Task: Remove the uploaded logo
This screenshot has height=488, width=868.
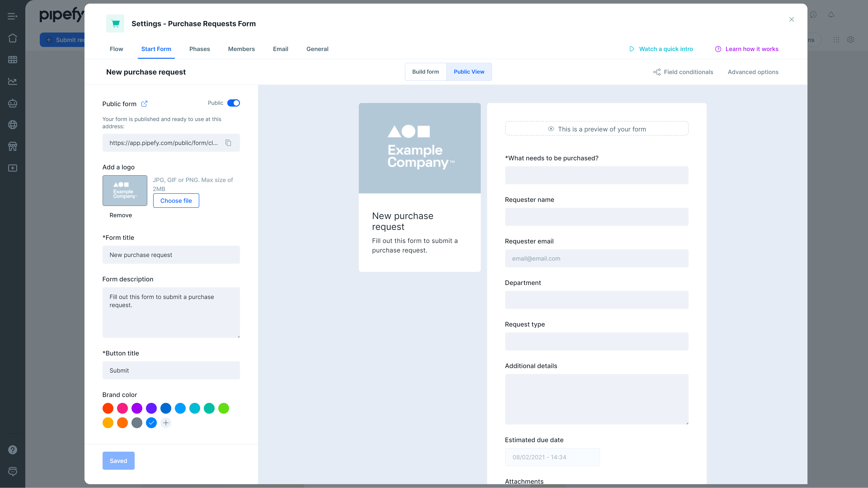Action: pyautogui.click(x=121, y=215)
